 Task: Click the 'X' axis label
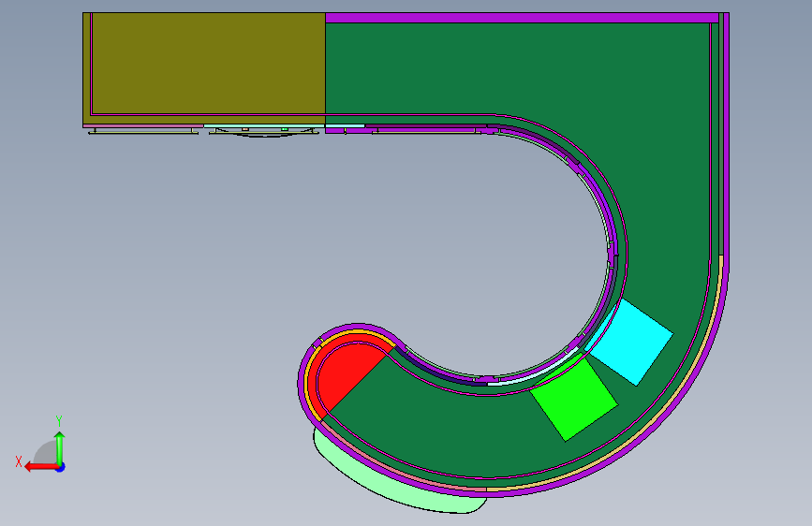[19, 461]
